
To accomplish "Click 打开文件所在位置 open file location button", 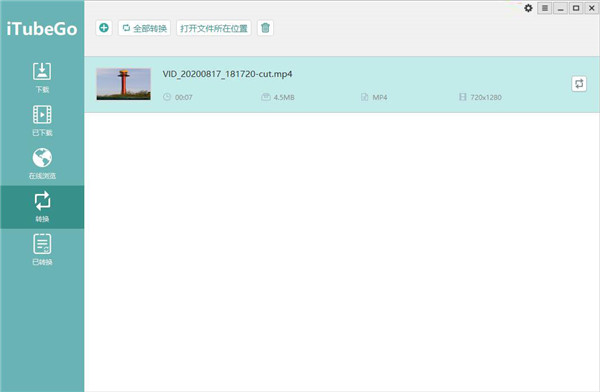I will [214, 28].
